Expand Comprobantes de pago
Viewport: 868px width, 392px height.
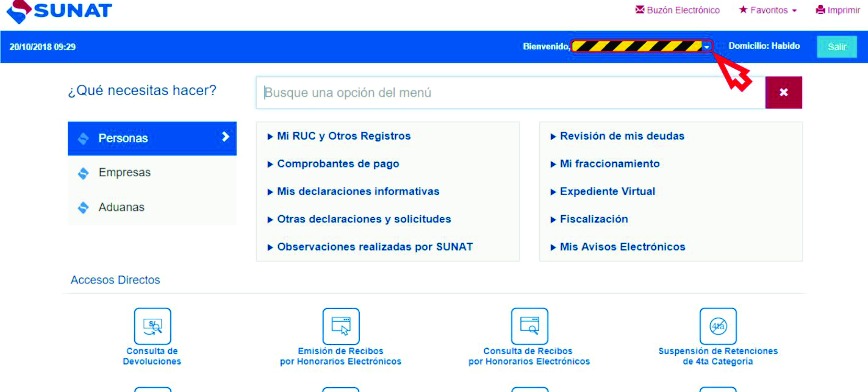click(x=333, y=164)
